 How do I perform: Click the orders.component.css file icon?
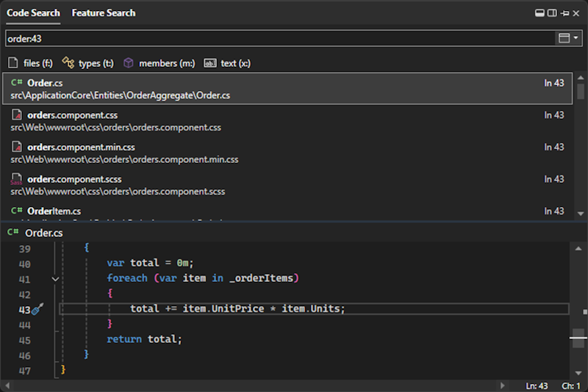(17, 115)
